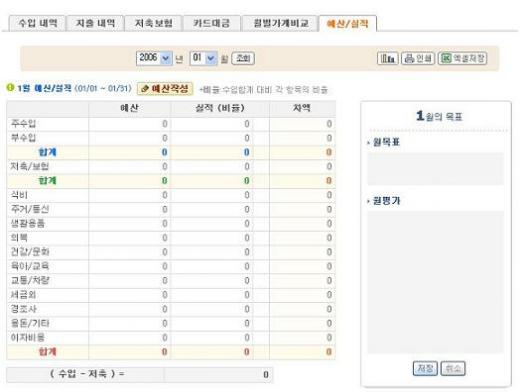This screenshot has width=520, height=392.
Task: Click the 조회 search button
Action: tap(243, 58)
